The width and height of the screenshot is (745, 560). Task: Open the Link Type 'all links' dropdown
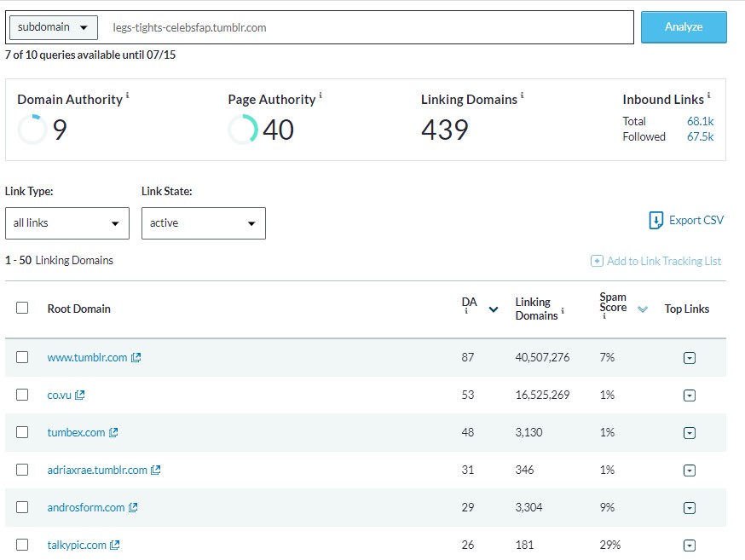[67, 222]
